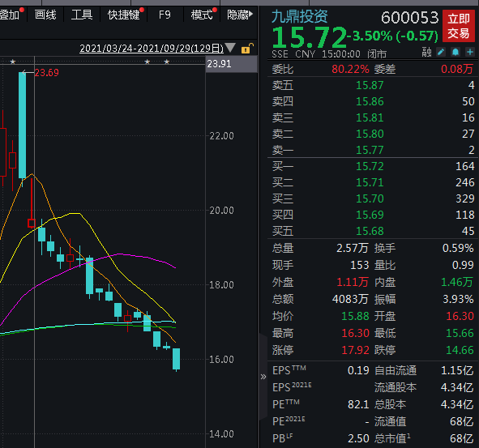479x448 pixels.
Task: Click the 23.69 high price label
Action: tap(46, 73)
